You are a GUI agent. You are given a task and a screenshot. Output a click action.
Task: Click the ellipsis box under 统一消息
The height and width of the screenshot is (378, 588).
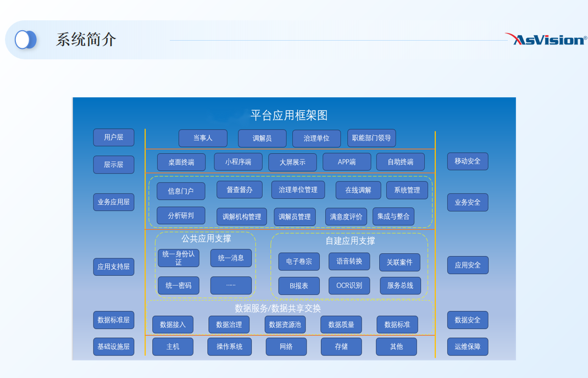click(x=231, y=285)
